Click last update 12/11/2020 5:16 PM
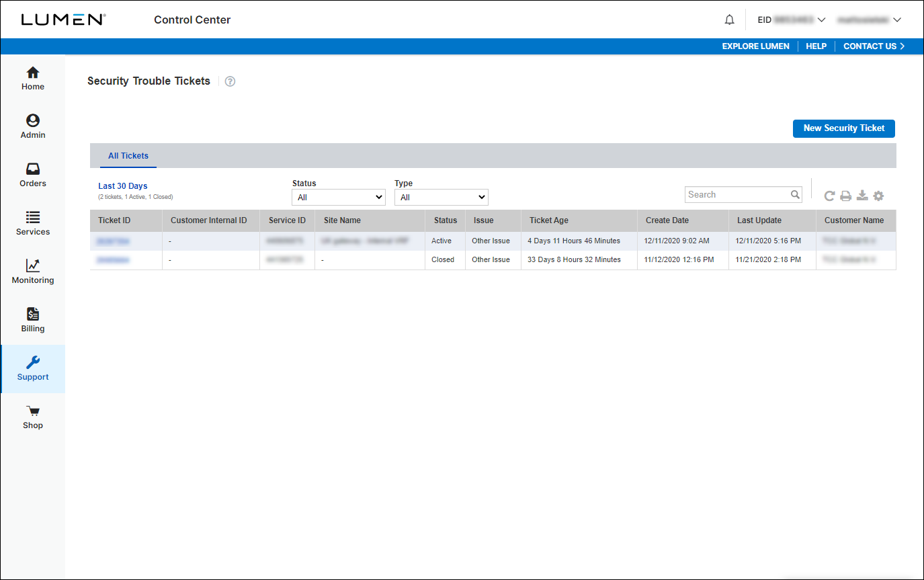This screenshot has height=580, width=924. pyautogui.click(x=768, y=241)
